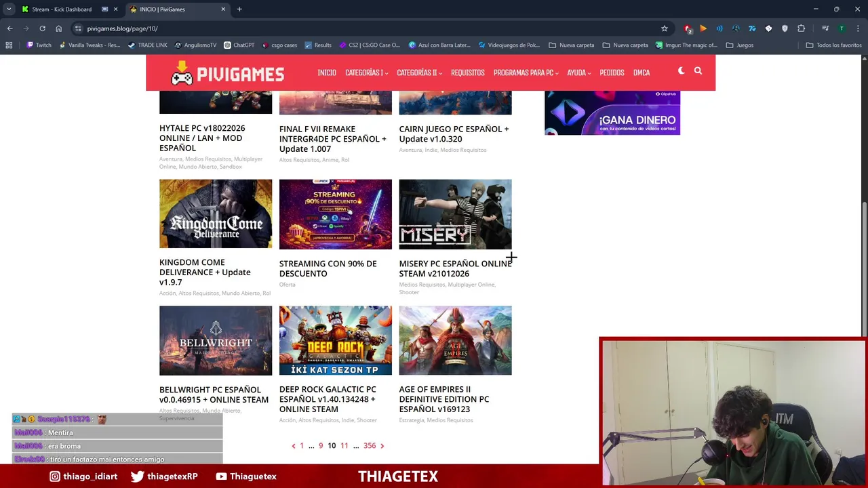
Task: Bookmark this page with the star icon
Action: click(665, 28)
